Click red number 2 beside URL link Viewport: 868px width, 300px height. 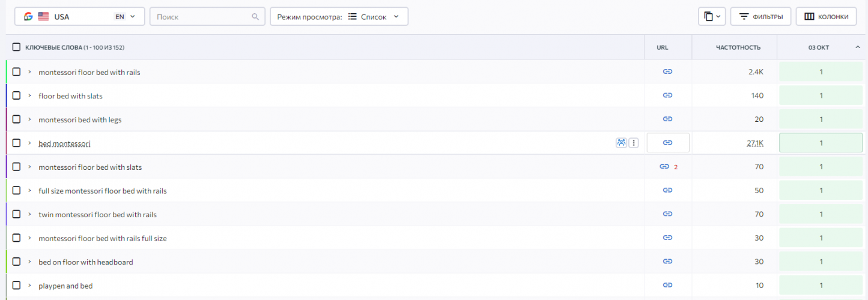(676, 167)
